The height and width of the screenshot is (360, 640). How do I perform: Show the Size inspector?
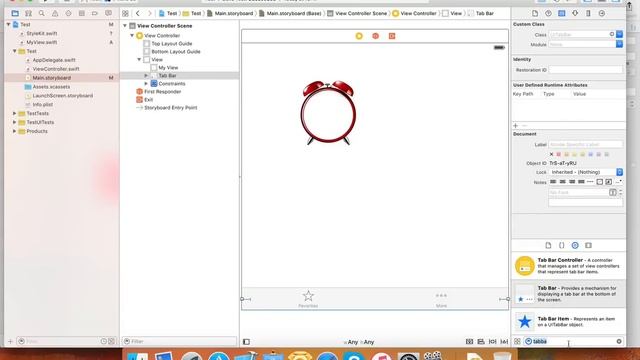(588, 13)
